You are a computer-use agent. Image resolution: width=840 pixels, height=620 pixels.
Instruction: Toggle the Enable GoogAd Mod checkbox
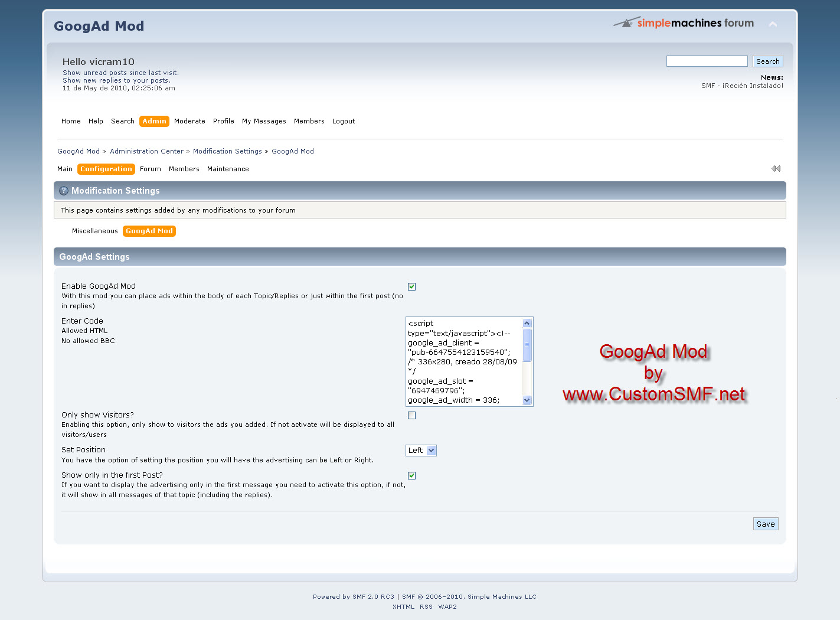coord(411,286)
